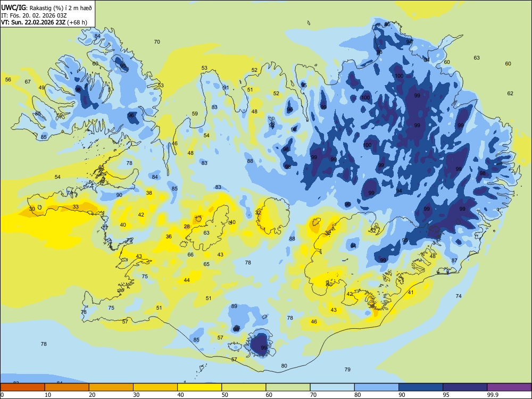Click the map humidity value '36'
The height and width of the screenshot is (399, 532).
169,237
